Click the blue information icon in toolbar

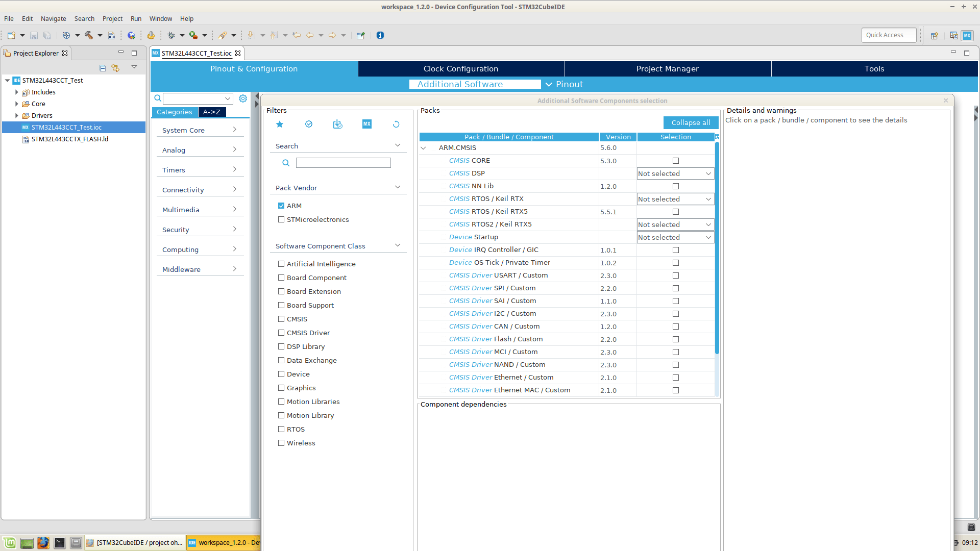click(x=380, y=35)
